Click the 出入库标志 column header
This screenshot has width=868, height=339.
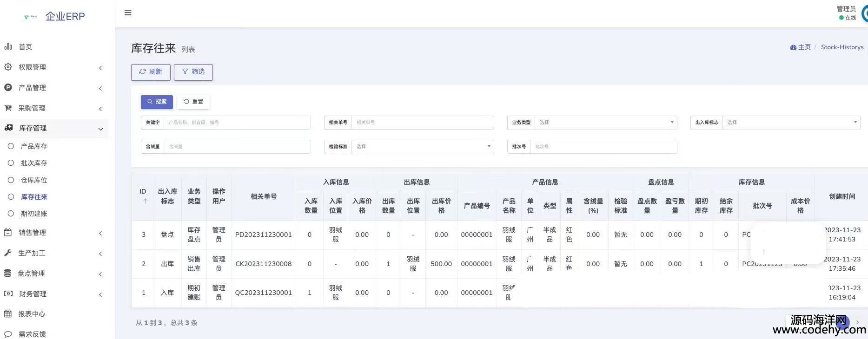point(167,196)
